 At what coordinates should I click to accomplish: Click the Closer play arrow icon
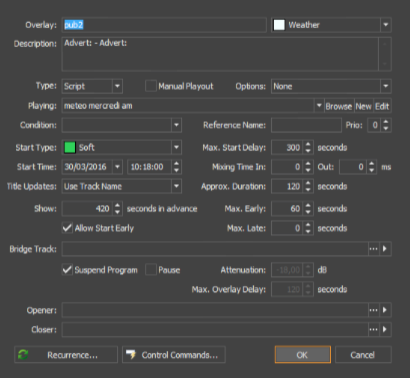coord(385,330)
